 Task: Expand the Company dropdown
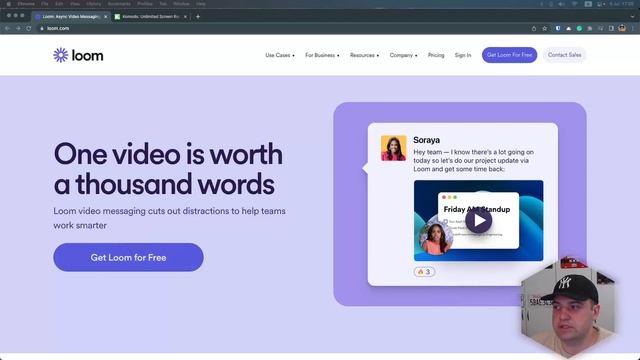coord(403,55)
